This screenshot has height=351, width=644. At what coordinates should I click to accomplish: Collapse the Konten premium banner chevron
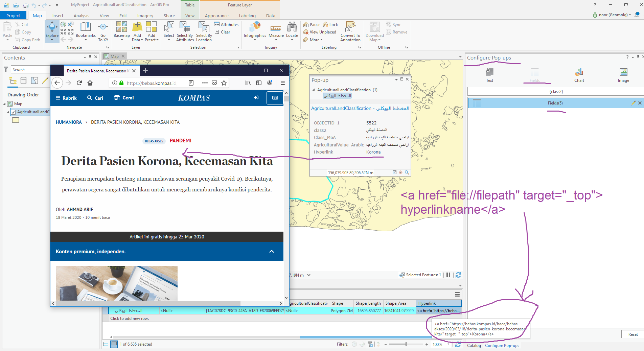coord(272,251)
